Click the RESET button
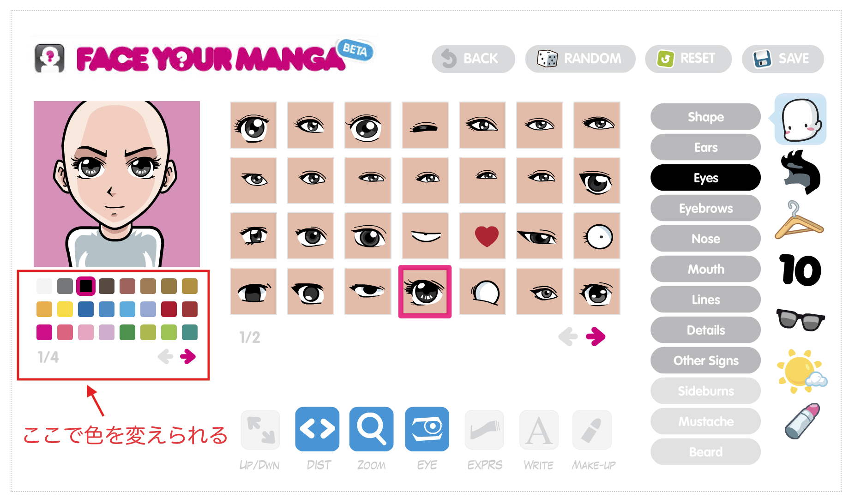The width and height of the screenshot is (855, 504). tap(688, 59)
